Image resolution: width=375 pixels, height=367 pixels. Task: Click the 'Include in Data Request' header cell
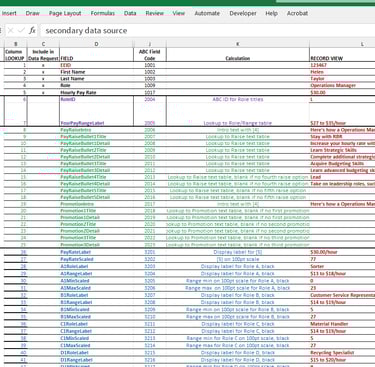43,55
